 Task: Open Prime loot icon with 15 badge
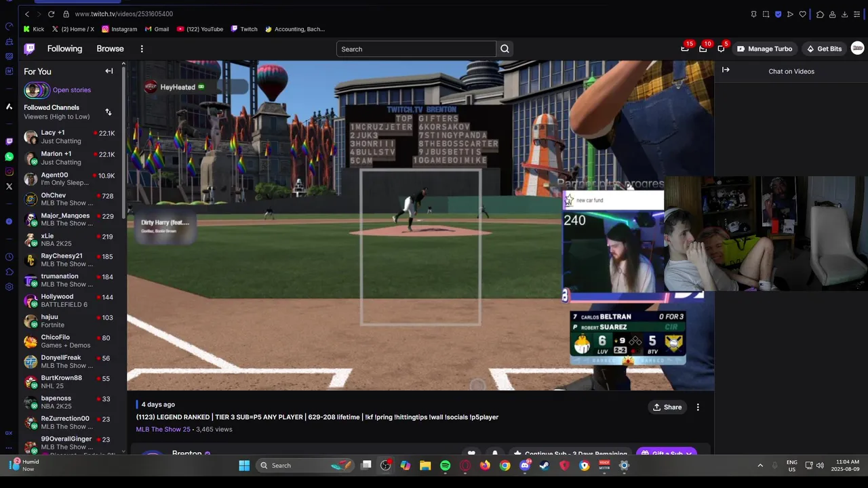click(685, 49)
